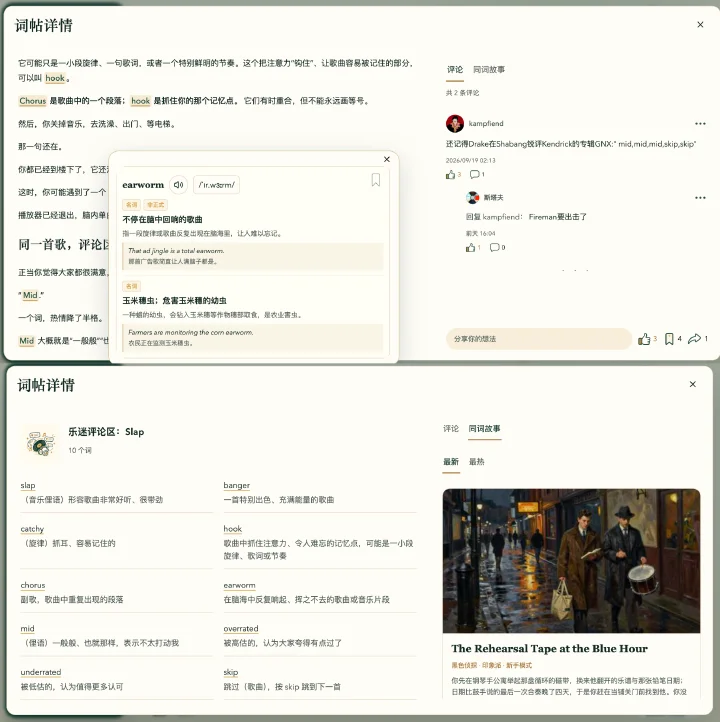Viewport: 720px width, 722px height.
Task: Open more options for 斯塔夫's reply
Action: pyautogui.click(x=700, y=198)
